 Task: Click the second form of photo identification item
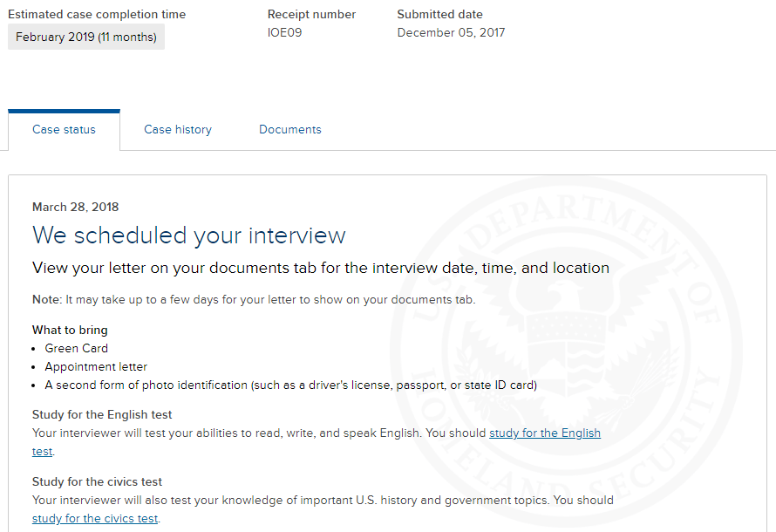point(290,385)
